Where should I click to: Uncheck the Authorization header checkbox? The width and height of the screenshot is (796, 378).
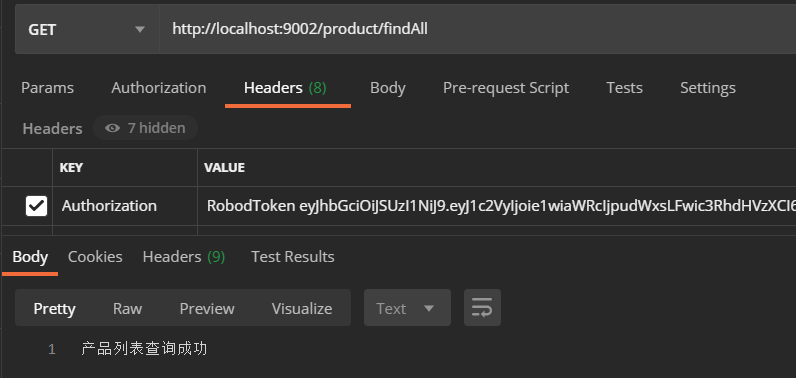coord(37,206)
